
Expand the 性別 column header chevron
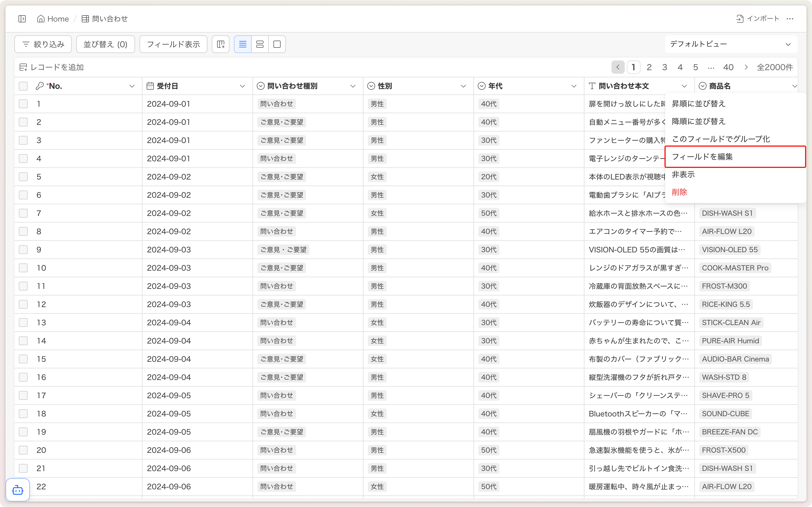tap(463, 86)
